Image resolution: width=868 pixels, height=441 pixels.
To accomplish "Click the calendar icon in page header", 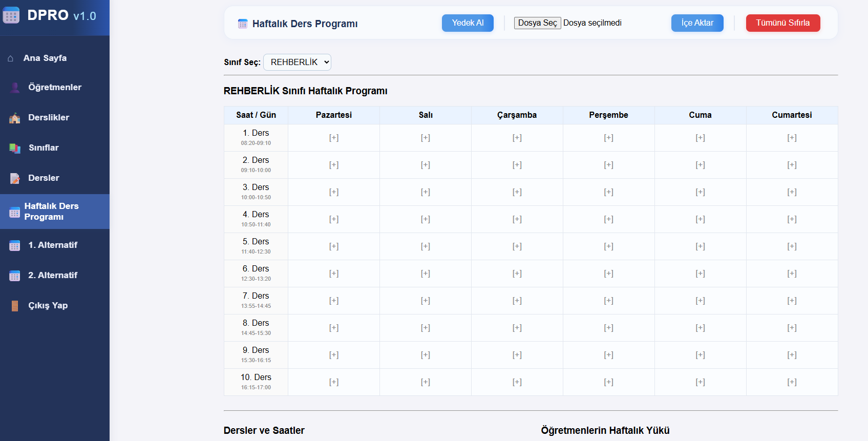I will [x=243, y=24].
